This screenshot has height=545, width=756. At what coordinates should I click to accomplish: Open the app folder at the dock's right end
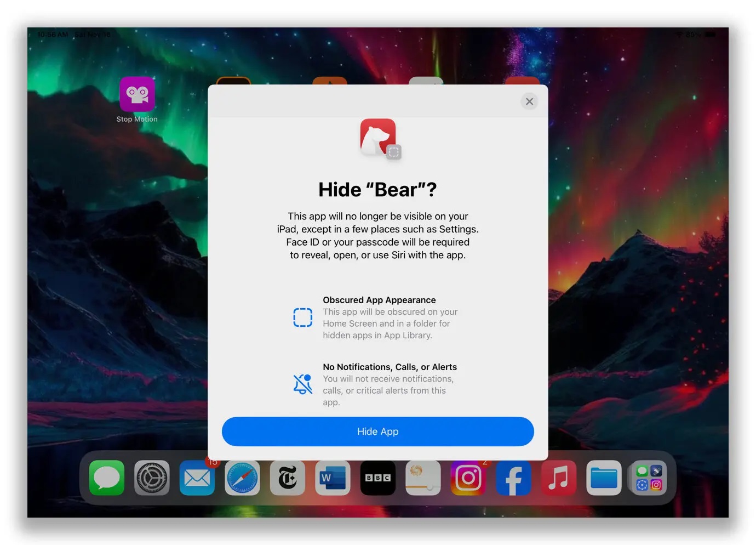[648, 478]
